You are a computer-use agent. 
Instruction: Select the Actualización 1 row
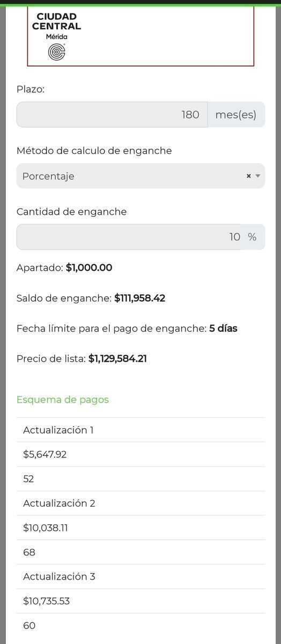pyautogui.click(x=140, y=430)
